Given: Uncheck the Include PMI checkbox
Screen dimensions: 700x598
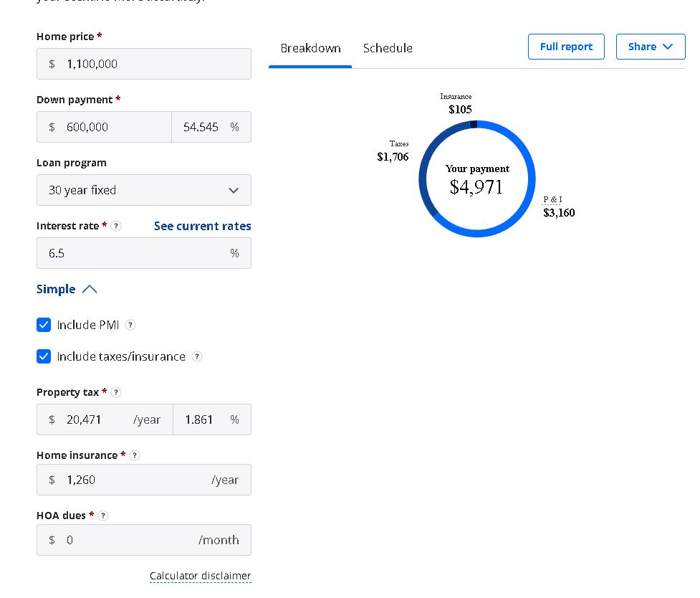Looking at the screenshot, I should [x=44, y=325].
